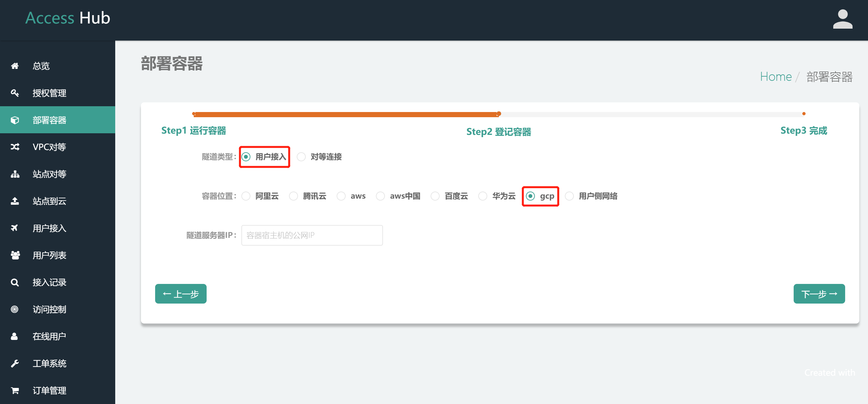Click the cube icon beside 部署容器

pyautogui.click(x=15, y=120)
